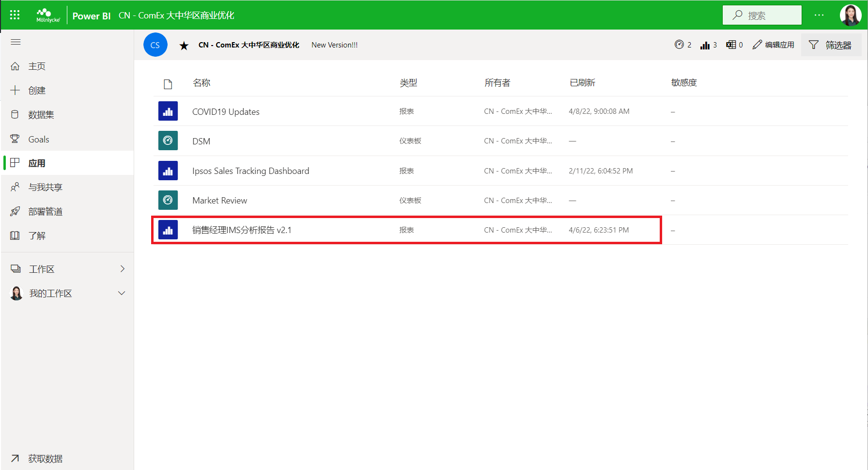868x470 pixels.
Task: Click the reports count icon showing 3
Action: tap(709, 45)
